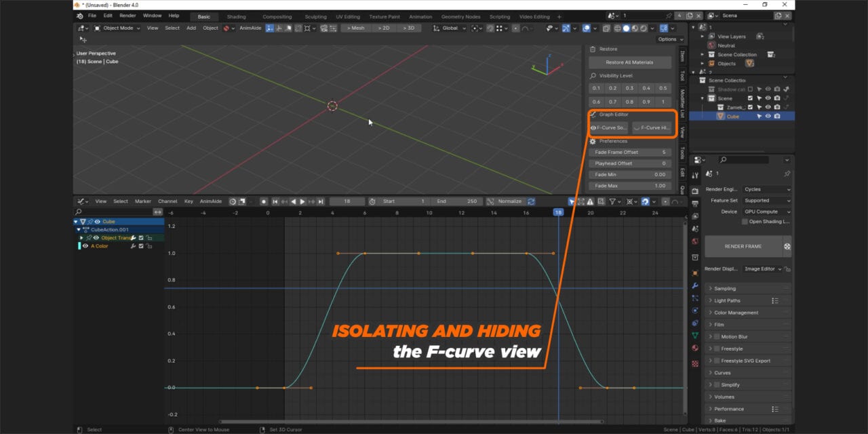
Task: Toggle Shadow cat collection exclude checkbox
Action: click(750, 90)
